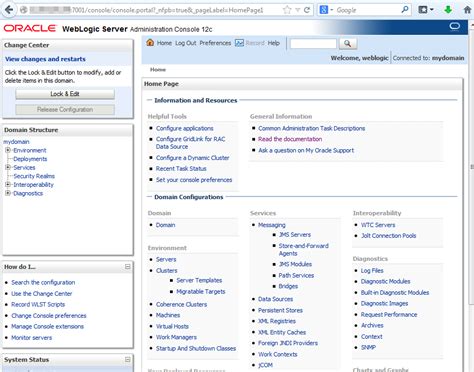Expand the Services tree node

(8, 167)
